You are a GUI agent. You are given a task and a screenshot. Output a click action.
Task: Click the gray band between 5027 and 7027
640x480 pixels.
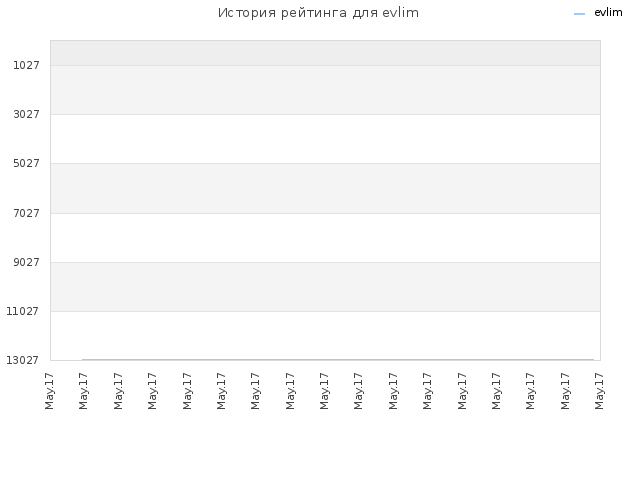click(x=325, y=188)
